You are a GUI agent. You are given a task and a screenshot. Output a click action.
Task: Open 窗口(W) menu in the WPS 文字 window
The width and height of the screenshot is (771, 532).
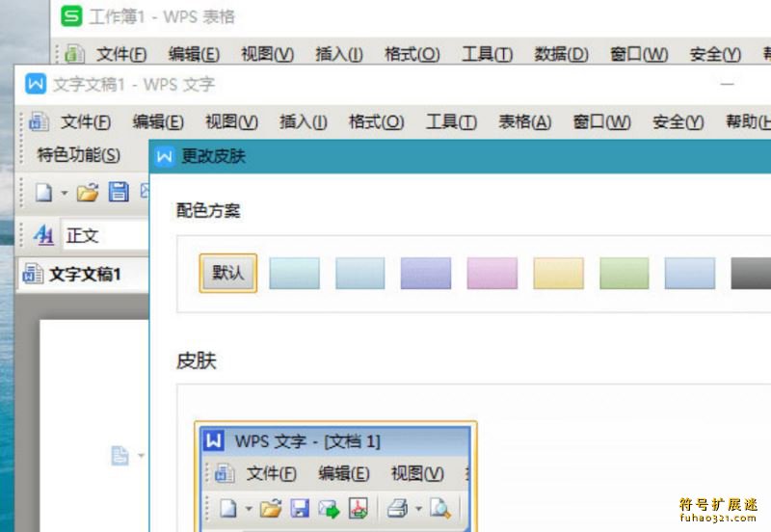click(601, 121)
